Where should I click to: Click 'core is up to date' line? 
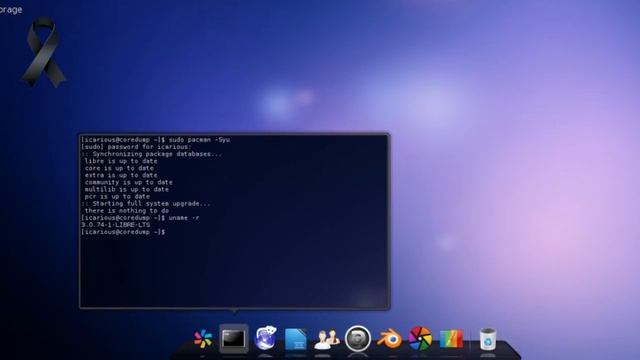pos(119,168)
